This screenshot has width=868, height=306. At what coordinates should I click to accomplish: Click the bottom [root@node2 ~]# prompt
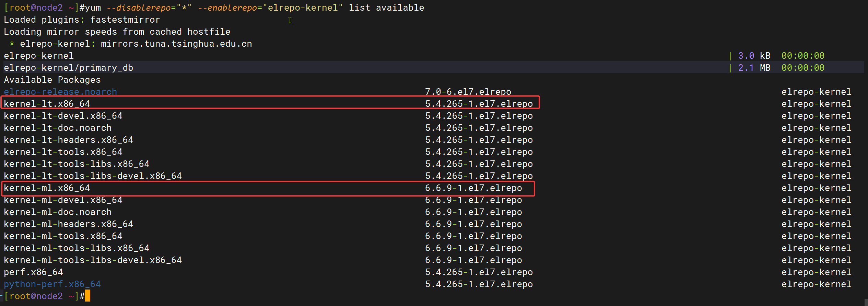tap(44, 296)
